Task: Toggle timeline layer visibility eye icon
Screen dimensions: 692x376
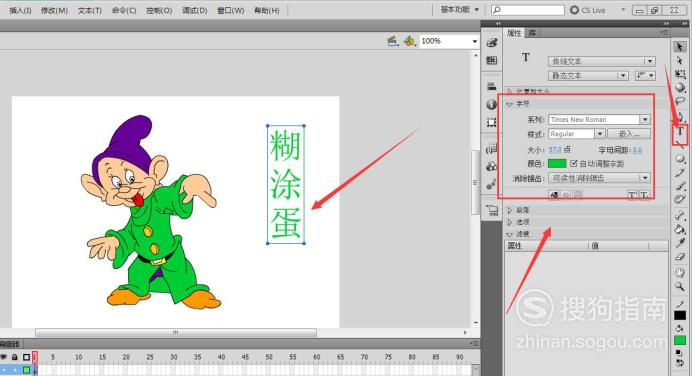Action: tap(4, 357)
